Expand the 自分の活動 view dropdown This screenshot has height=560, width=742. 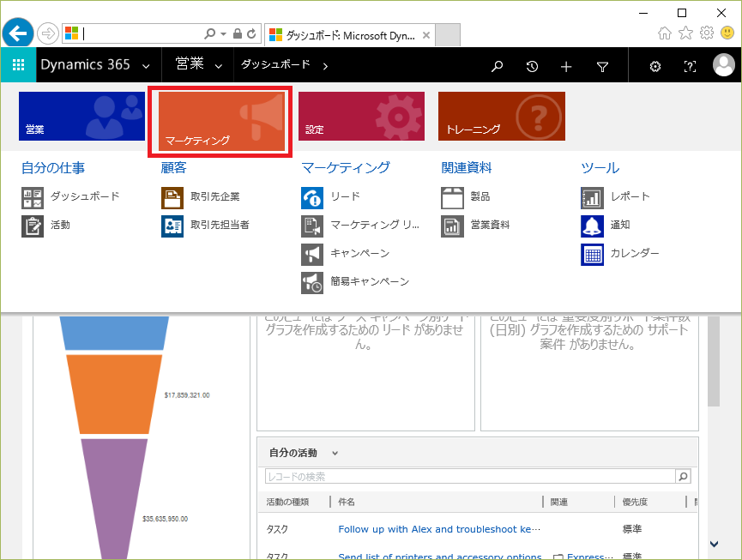coord(335,453)
